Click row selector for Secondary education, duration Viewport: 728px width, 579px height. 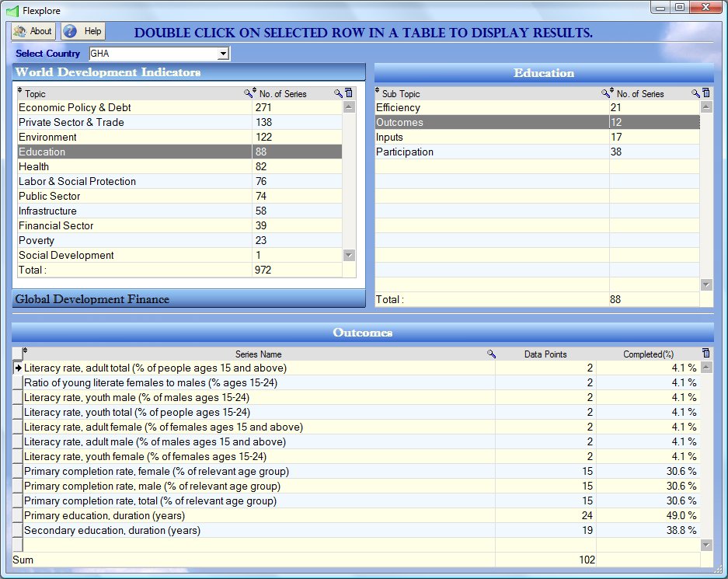(x=17, y=530)
